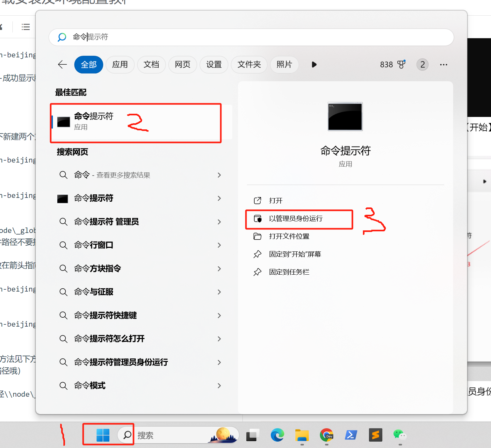
Task: Expand arrow for 命令方块指令 suggestion
Action: 219,269
